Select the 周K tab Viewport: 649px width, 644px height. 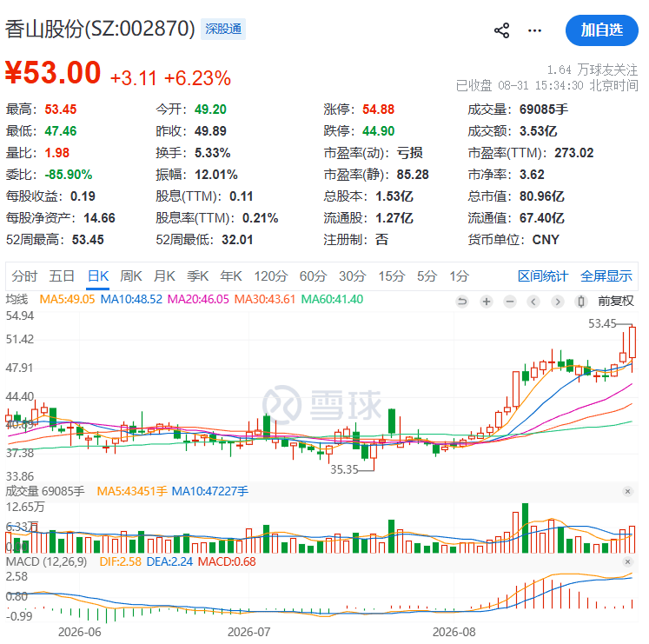[131, 276]
